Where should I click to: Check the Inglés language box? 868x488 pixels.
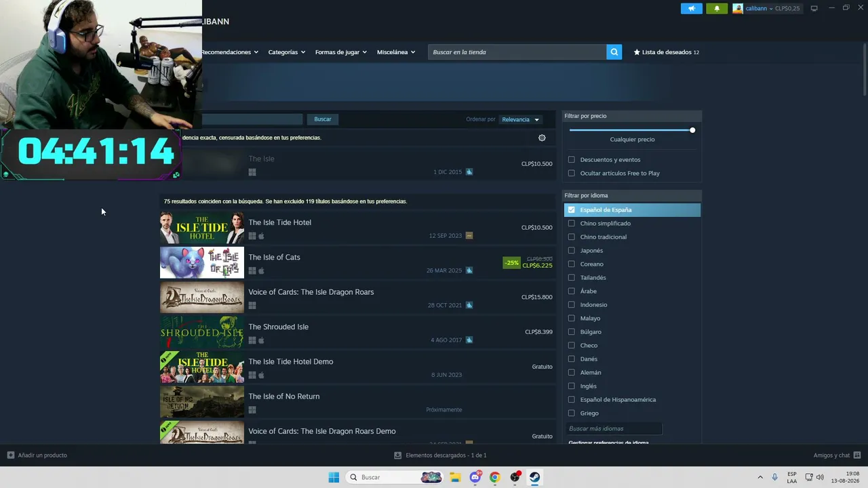tap(572, 386)
